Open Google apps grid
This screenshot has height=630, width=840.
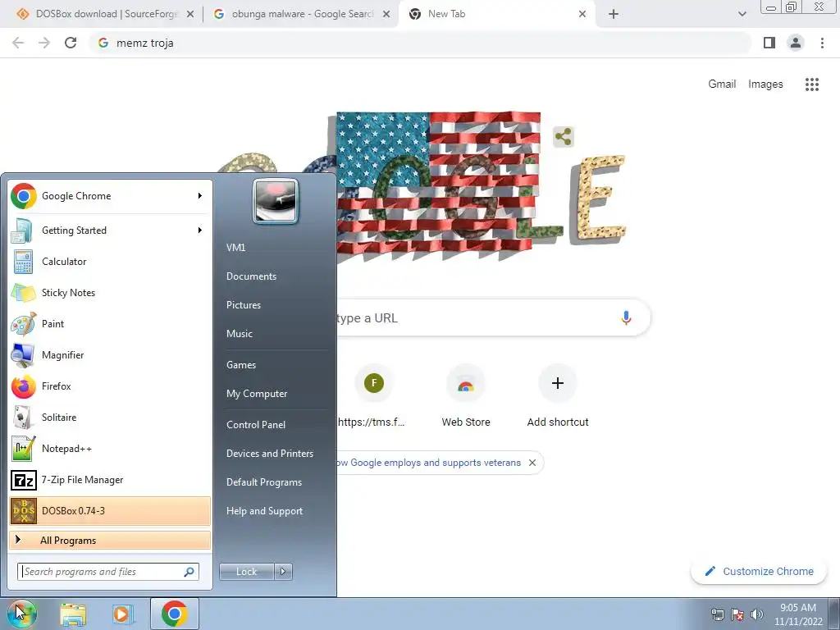(x=812, y=84)
